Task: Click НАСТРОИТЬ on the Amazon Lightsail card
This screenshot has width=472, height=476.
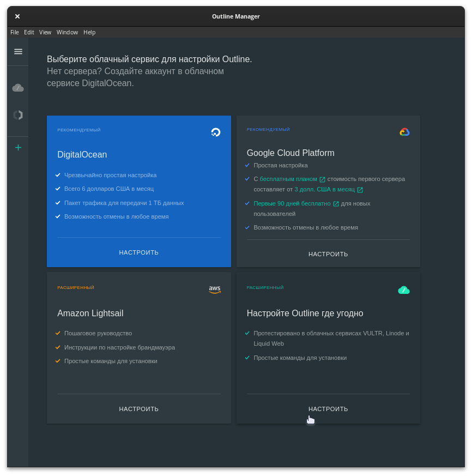Action: coord(139,409)
